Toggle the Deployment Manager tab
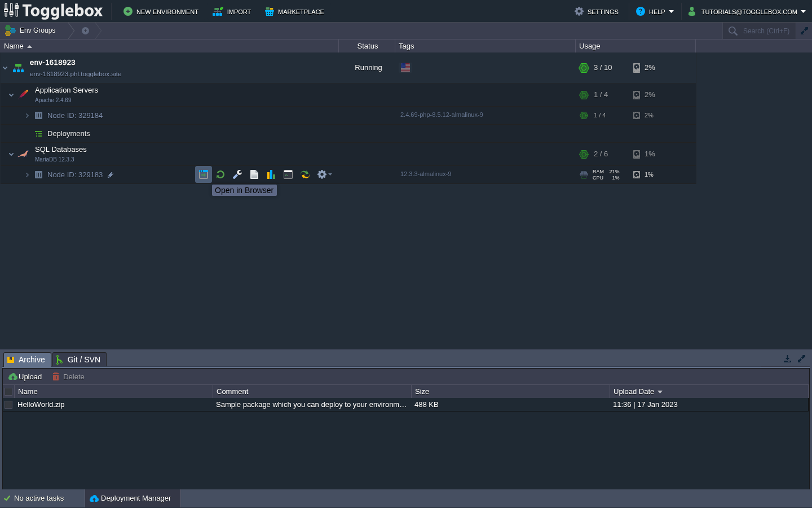This screenshot has height=508, width=812. tap(133, 498)
